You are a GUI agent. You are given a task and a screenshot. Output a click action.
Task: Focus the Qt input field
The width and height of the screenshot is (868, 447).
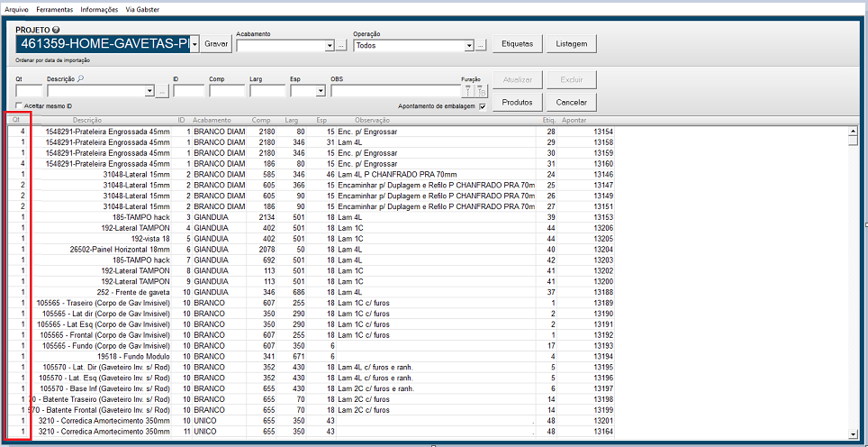tap(29, 91)
